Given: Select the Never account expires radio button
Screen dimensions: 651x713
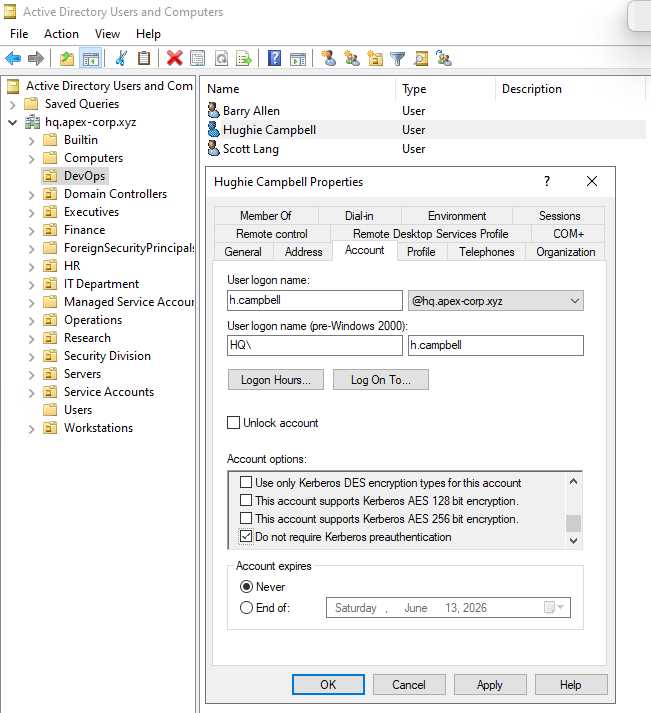Looking at the screenshot, I should pos(246,587).
